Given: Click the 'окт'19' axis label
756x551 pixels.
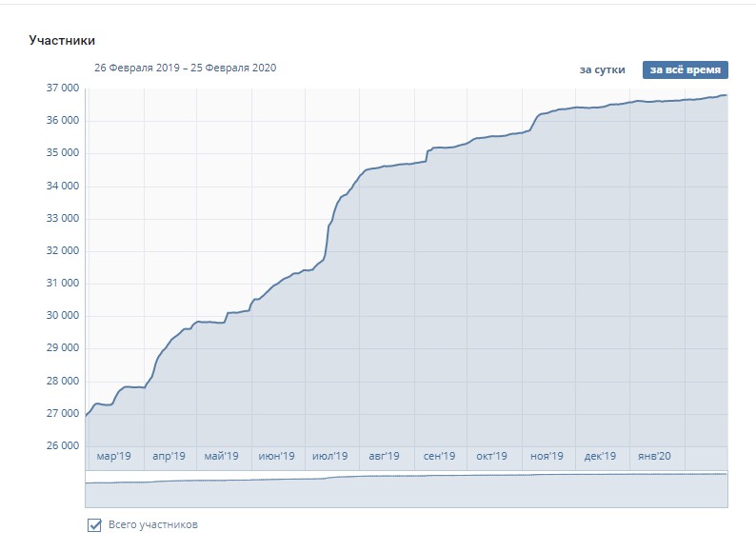Looking at the screenshot, I should pyautogui.click(x=492, y=456).
